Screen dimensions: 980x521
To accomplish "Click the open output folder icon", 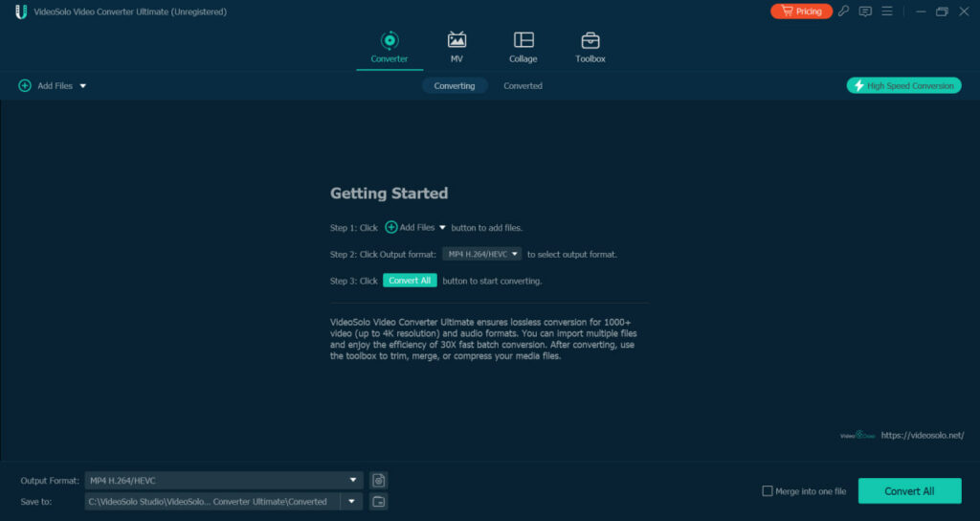I will (x=379, y=502).
